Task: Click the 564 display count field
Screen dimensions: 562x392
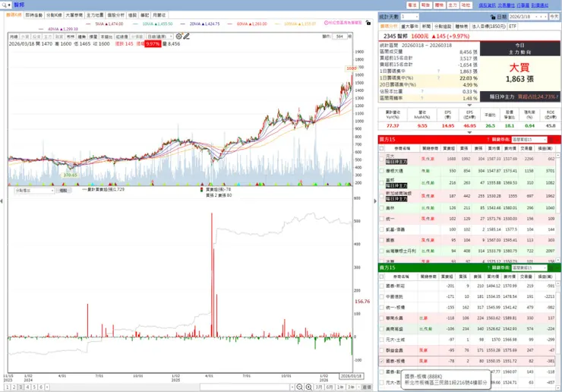Action: 339,36
